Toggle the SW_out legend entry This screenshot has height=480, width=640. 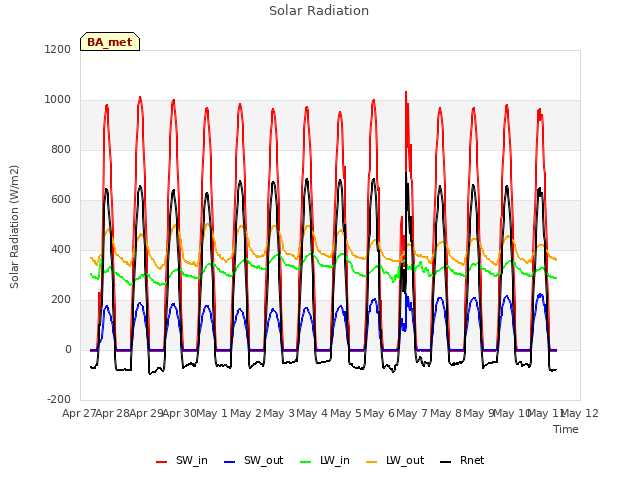253,460
